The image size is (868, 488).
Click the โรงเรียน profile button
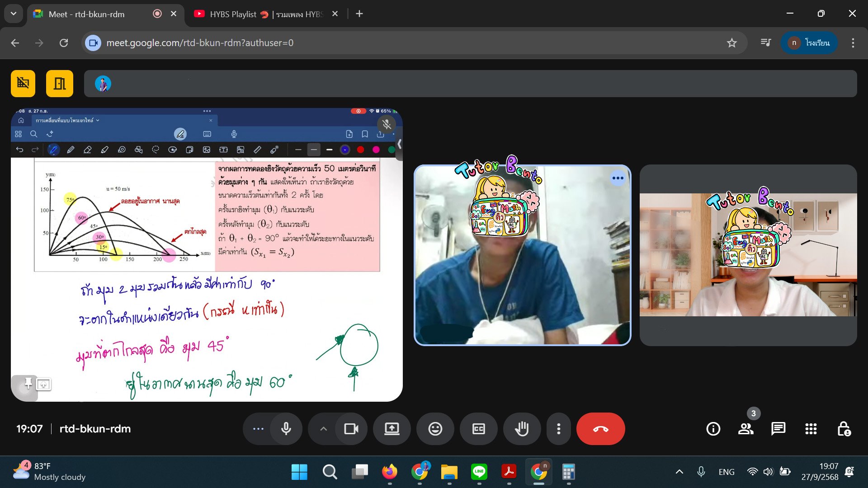809,43
